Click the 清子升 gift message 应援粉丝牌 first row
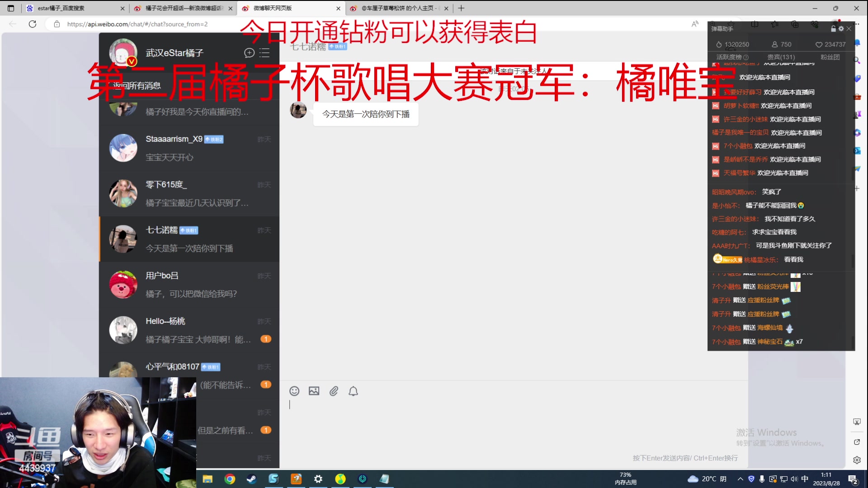868x488 pixels. pyautogui.click(x=751, y=300)
